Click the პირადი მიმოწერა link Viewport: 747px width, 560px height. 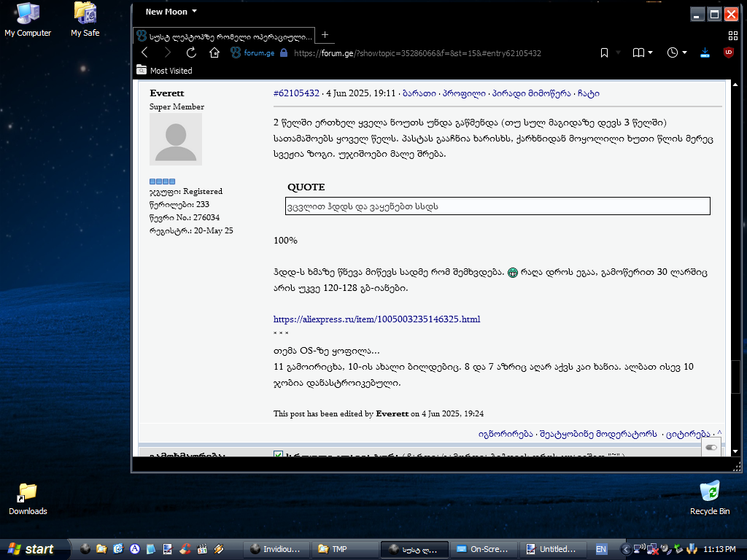531,93
